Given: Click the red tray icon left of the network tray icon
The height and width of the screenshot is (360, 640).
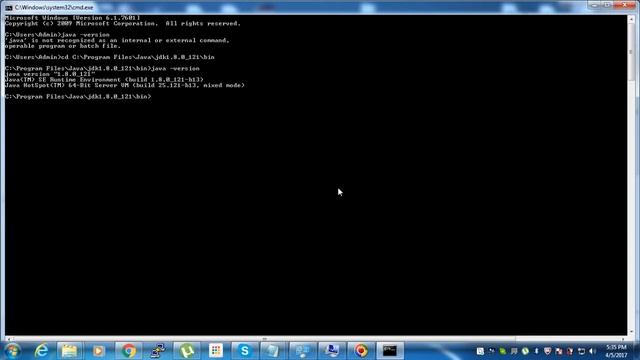Looking at the screenshot, I should (x=570, y=351).
